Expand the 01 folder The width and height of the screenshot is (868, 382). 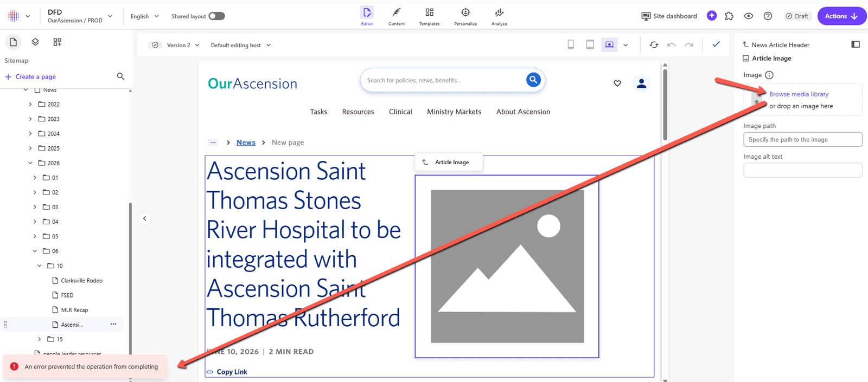[35, 178]
